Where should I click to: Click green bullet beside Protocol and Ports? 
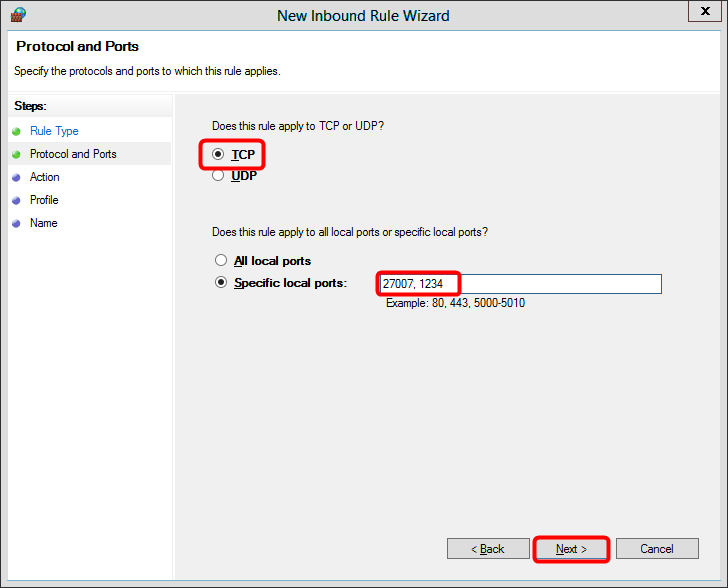click(16, 154)
